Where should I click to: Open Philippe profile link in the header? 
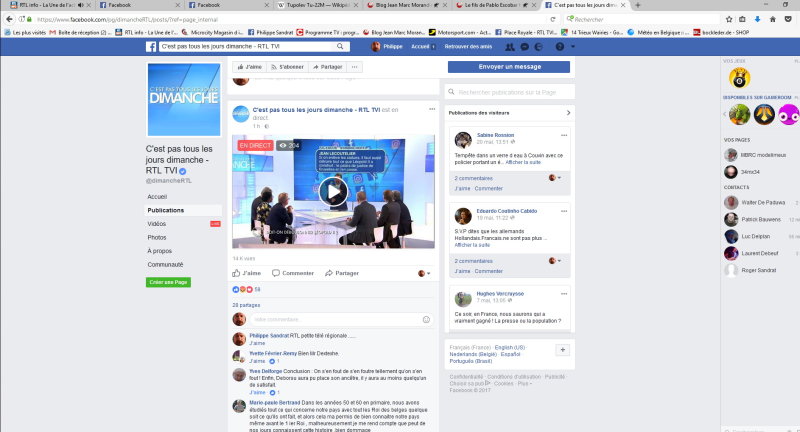point(387,46)
